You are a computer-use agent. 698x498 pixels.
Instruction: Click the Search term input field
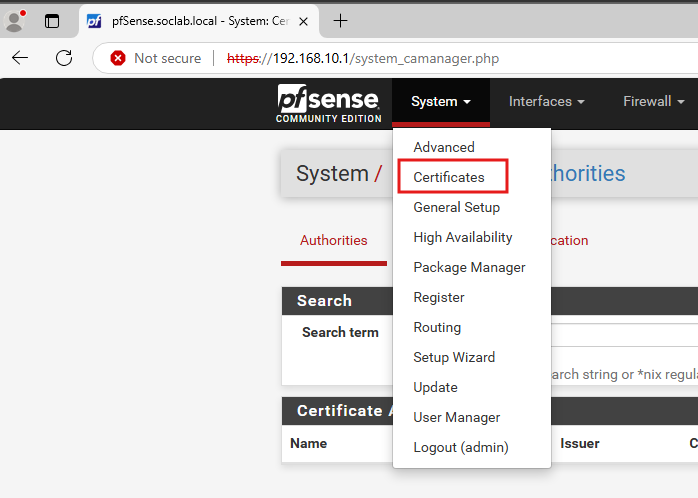(624, 335)
